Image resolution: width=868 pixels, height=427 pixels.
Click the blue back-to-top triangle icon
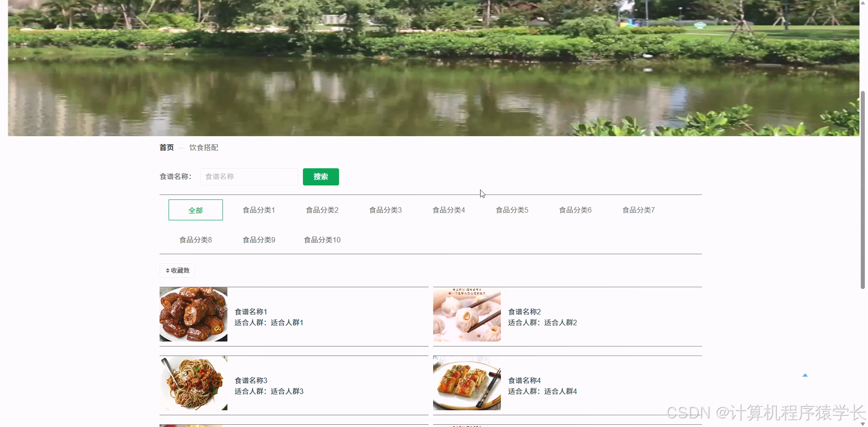tap(806, 375)
